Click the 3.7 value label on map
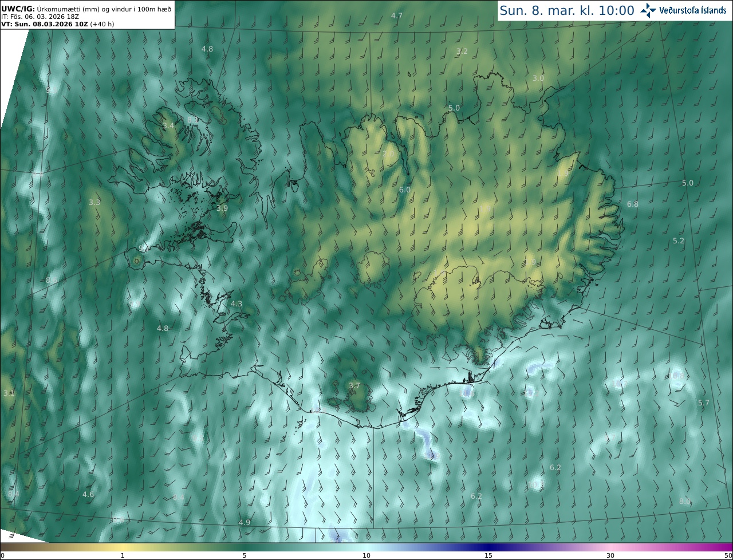This screenshot has height=560, width=733. (354, 385)
